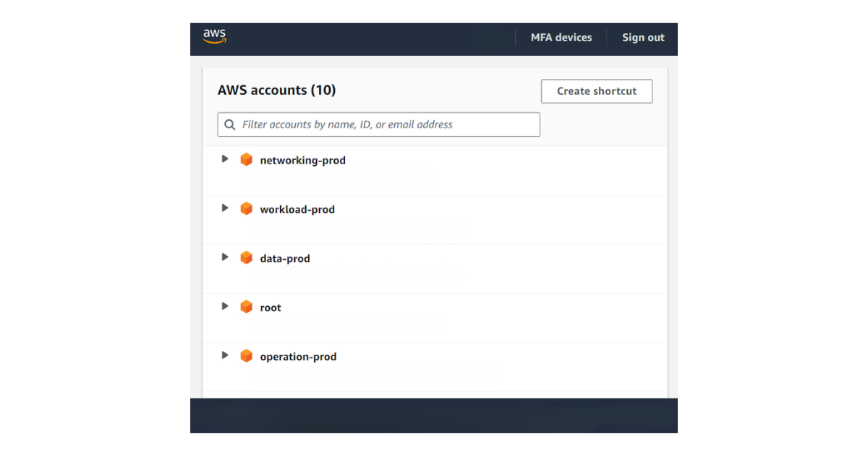
Task: Expand the operation-prod account arrow
Action: point(225,356)
